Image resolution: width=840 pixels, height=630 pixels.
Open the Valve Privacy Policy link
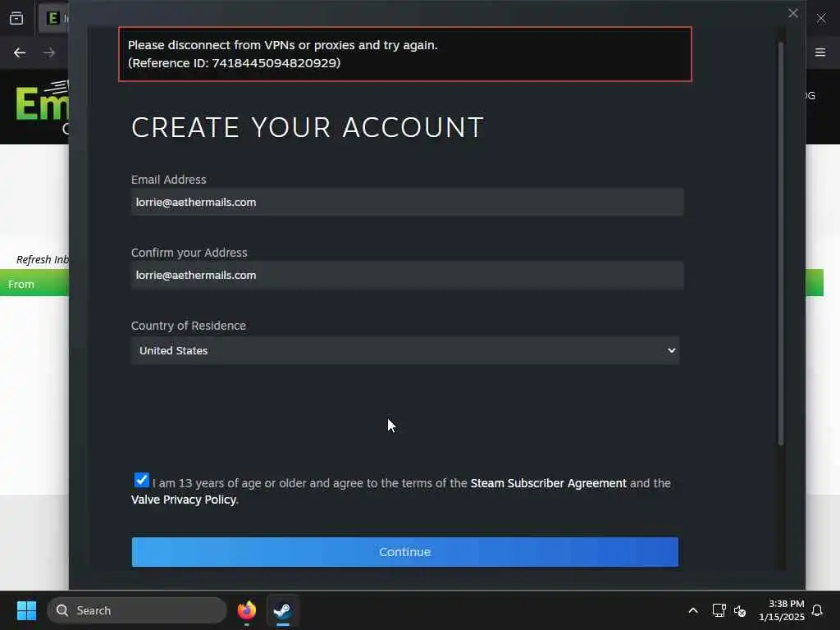tap(184, 500)
